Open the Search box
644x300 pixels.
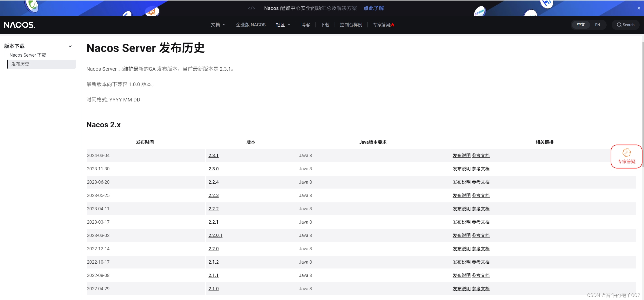pyautogui.click(x=626, y=25)
